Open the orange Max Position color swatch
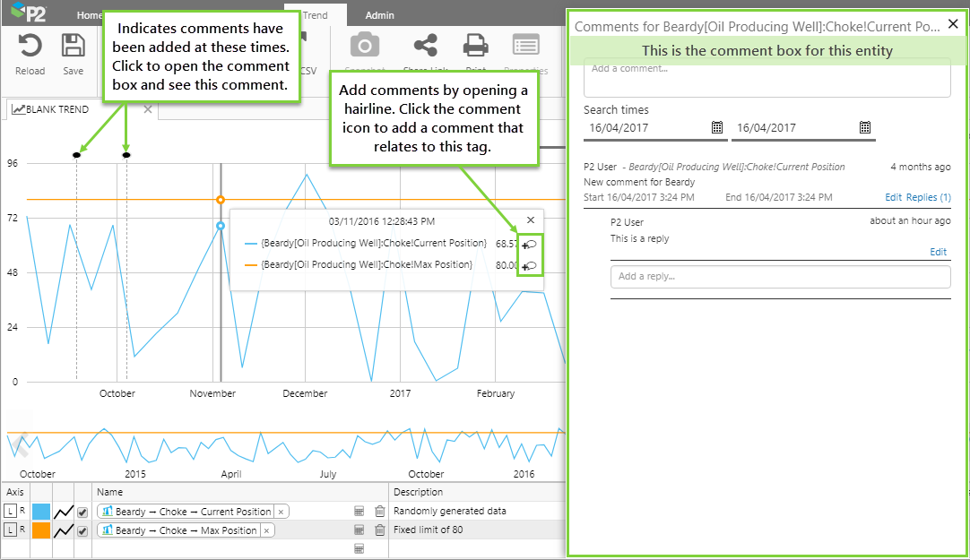 click(x=41, y=530)
